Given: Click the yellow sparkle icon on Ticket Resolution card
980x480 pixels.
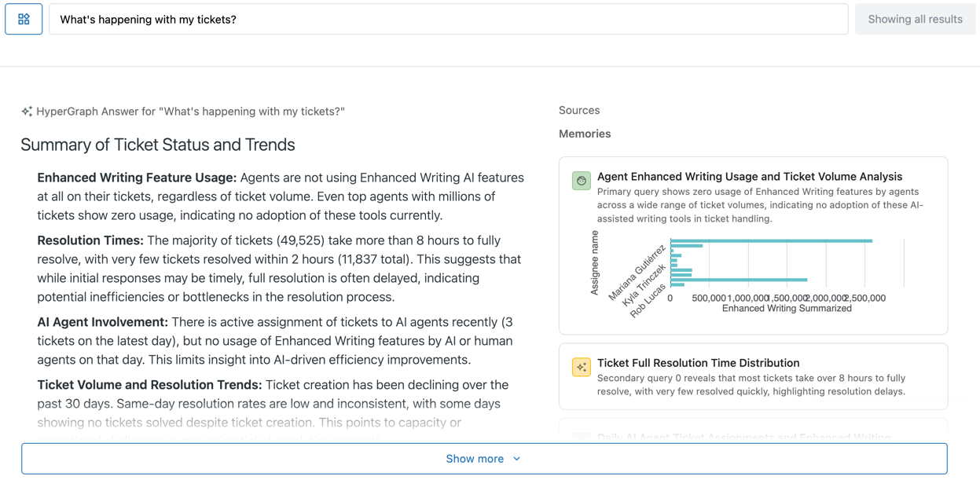Looking at the screenshot, I should coord(581,367).
